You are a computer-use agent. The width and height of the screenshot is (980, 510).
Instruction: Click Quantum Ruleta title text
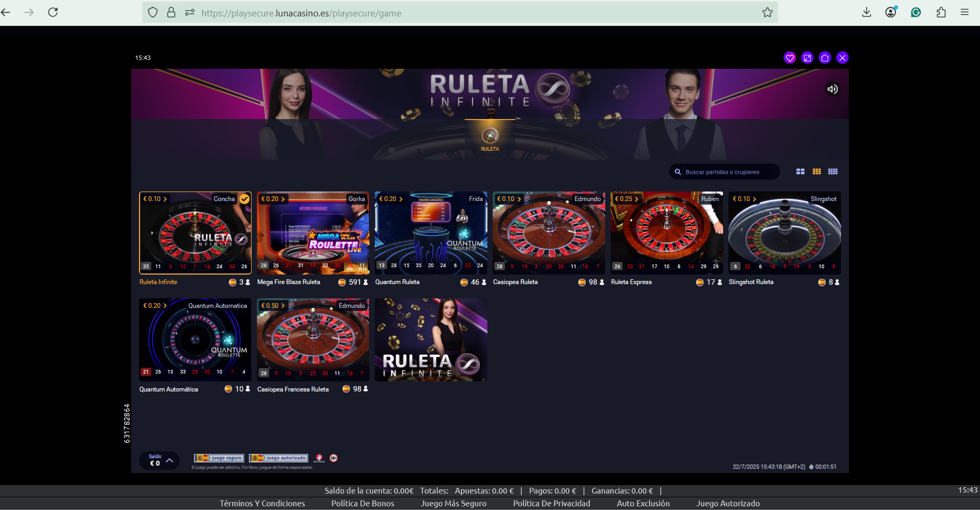click(x=397, y=282)
